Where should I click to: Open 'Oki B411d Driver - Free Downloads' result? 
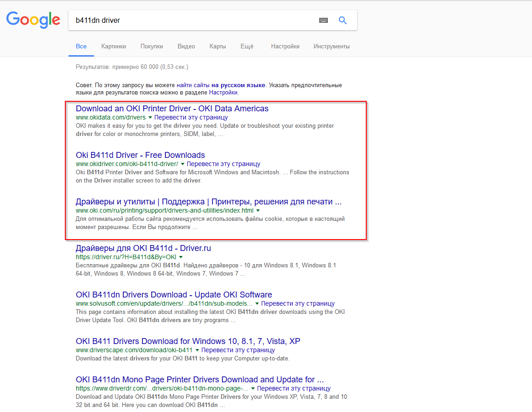140,155
